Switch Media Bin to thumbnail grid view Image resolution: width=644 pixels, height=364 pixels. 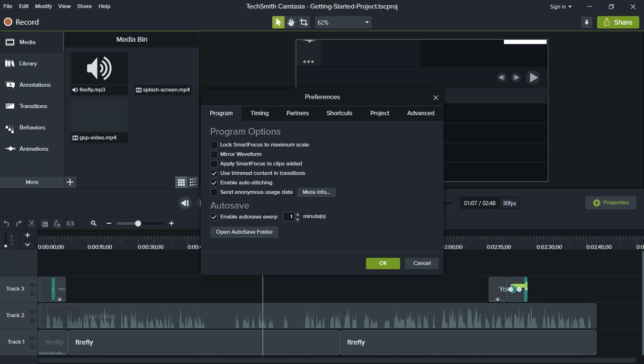[x=181, y=182]
